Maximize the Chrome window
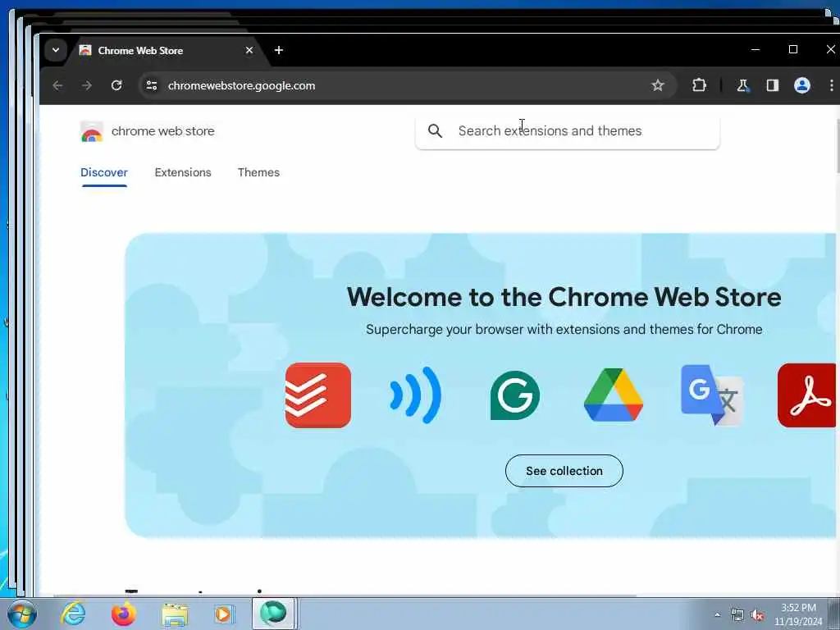This screenshot has height=630, width=840. click(x=793, y=49)
